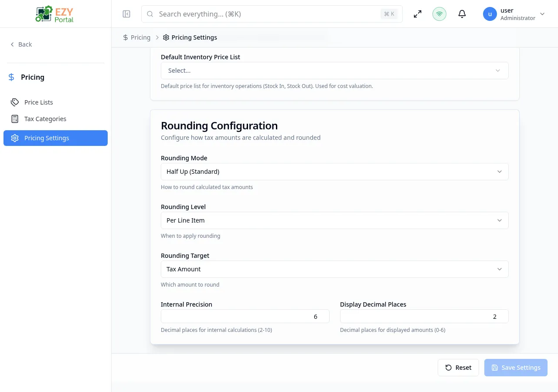Click the Tax Categories calculator icon
Image resolution: width=558 pixels, height=392 pixels.
15,119
